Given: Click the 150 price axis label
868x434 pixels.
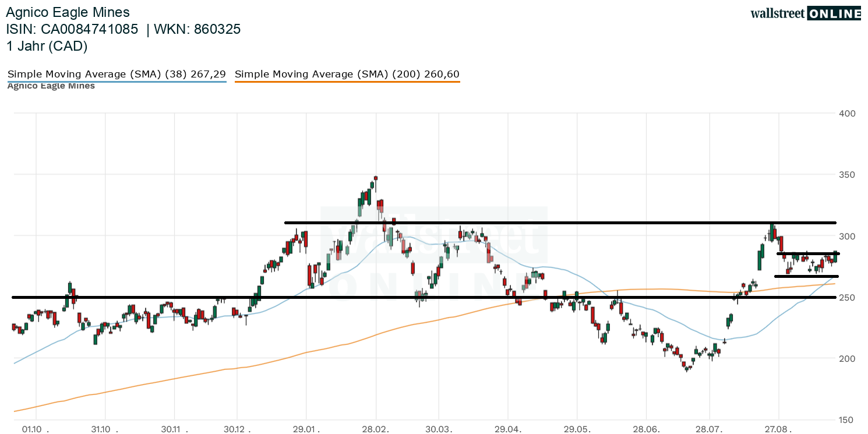Looking at the screenshot, I should [x=846, y=420].
